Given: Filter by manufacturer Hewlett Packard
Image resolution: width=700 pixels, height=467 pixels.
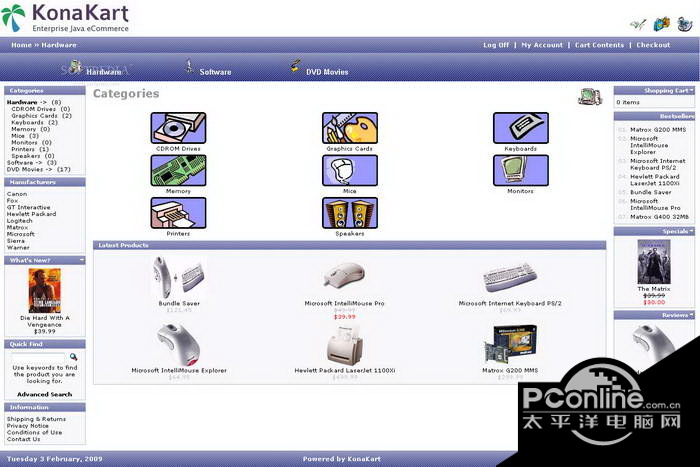Looking at the screenshot, I should tap(31, 214).
